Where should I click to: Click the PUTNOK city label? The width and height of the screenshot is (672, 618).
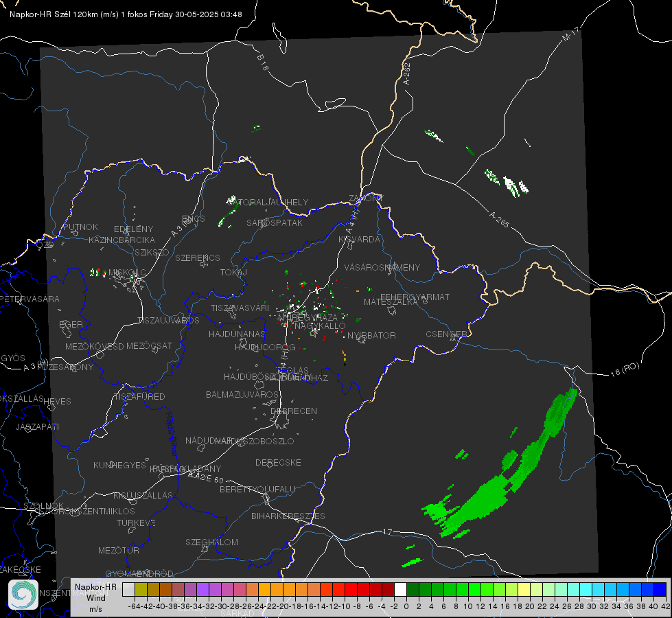(80, 227)
